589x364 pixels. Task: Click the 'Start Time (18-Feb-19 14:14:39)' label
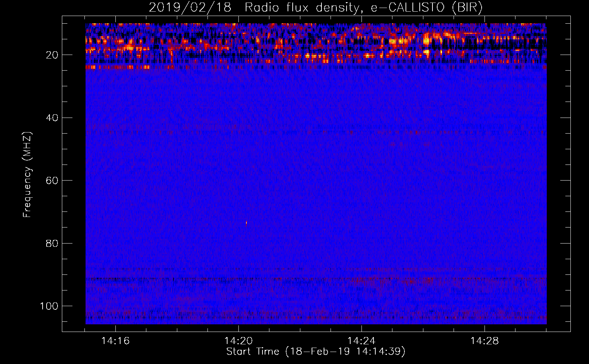(316, 352)
